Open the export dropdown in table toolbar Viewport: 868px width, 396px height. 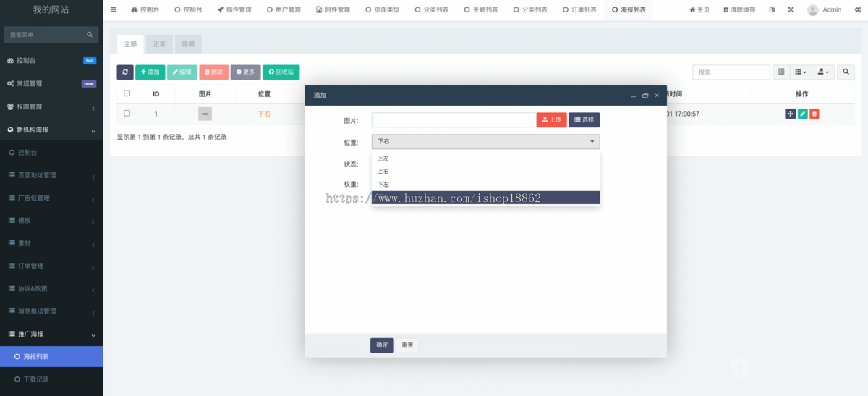(x=823, y=72)
